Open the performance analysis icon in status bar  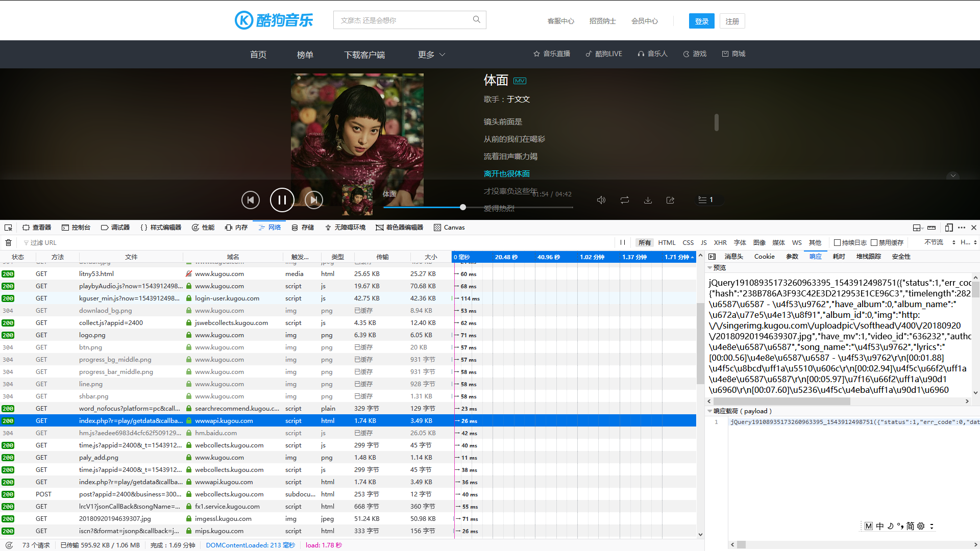point(9,545)
